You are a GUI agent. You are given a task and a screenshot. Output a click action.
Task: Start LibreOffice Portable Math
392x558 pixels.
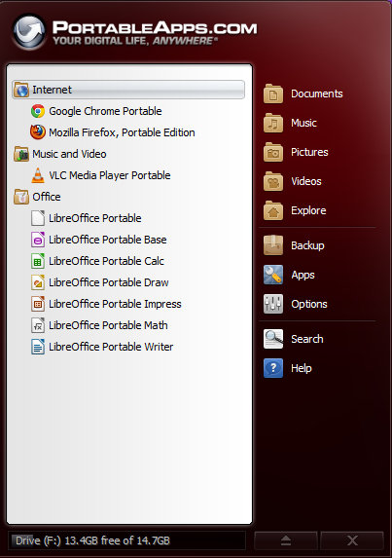(99, 325)
